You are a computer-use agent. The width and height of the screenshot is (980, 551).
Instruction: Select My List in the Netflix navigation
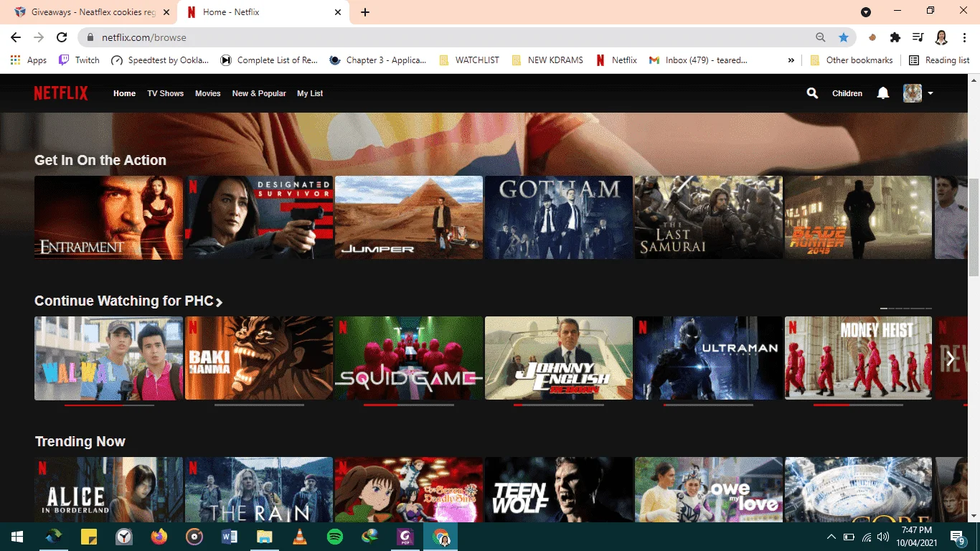click(310, 93)
